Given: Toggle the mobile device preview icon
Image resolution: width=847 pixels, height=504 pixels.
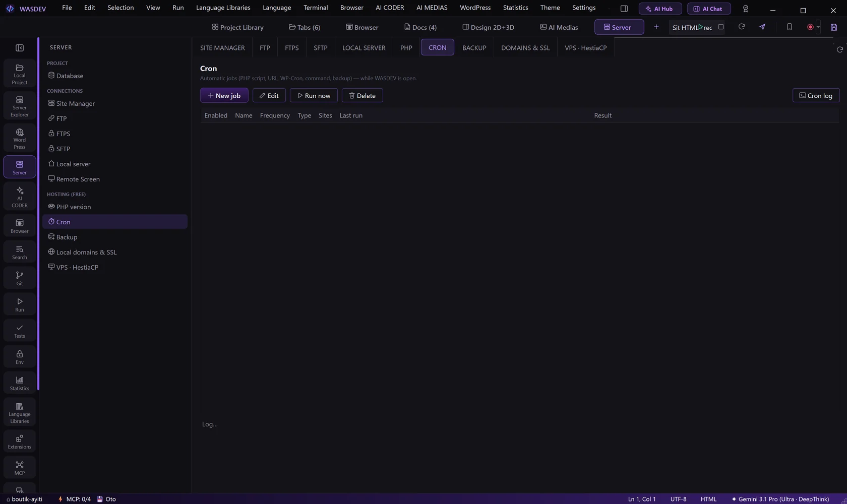Looking at the screenshot, I should (790, 27).
